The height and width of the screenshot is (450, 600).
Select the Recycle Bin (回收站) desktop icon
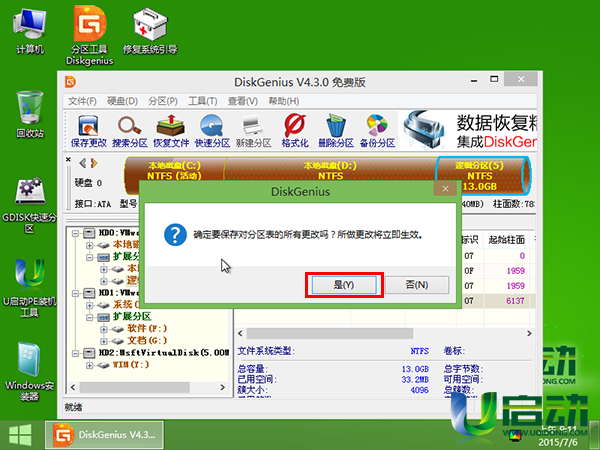30,114
